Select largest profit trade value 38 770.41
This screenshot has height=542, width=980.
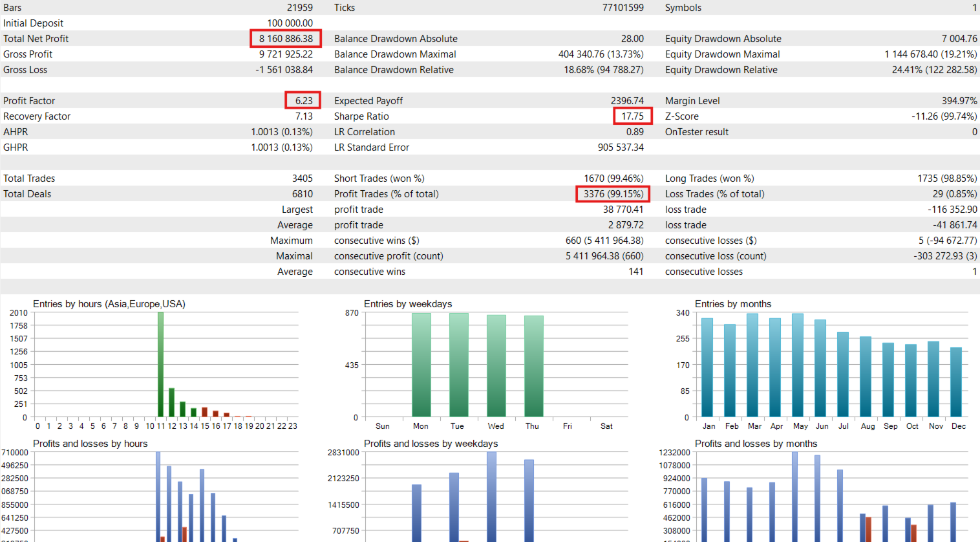pos(623,210)
